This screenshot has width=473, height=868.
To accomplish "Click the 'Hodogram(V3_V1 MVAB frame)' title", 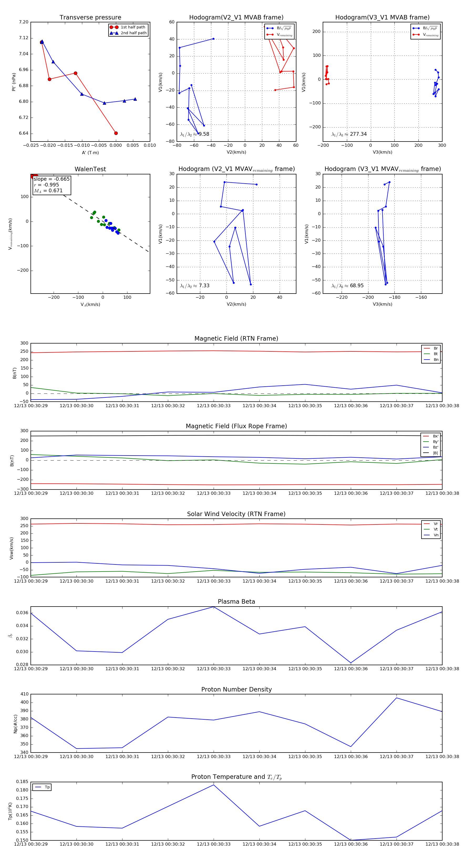I will coord(382,18).
